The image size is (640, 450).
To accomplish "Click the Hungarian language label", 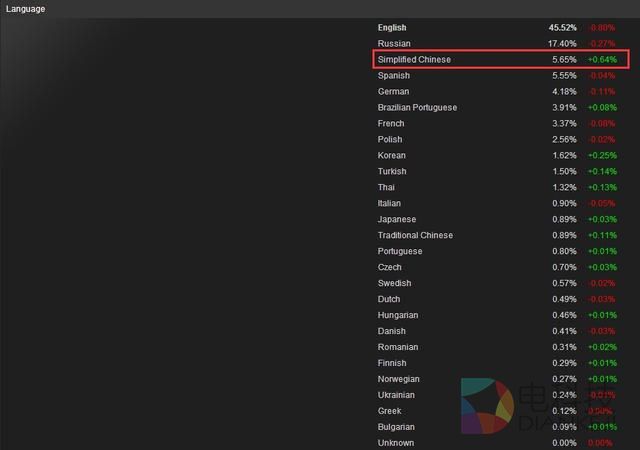I will pos(398,315).
